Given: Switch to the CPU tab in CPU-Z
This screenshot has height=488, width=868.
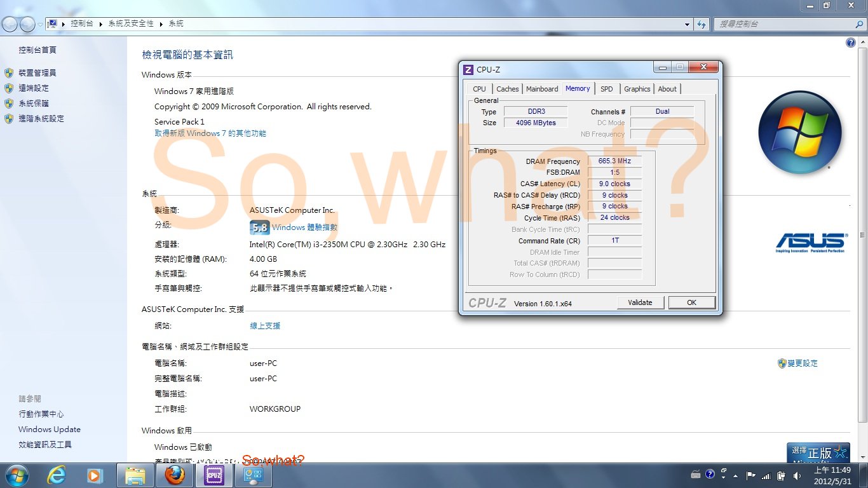Looking at the screenshot, I should [479, 89].
